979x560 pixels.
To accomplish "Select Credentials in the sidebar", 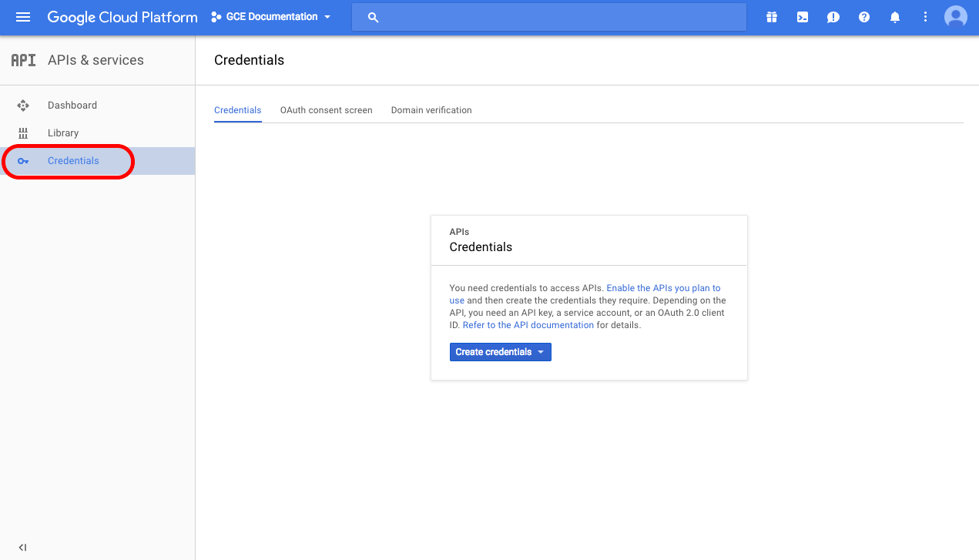I will (97, 161).
